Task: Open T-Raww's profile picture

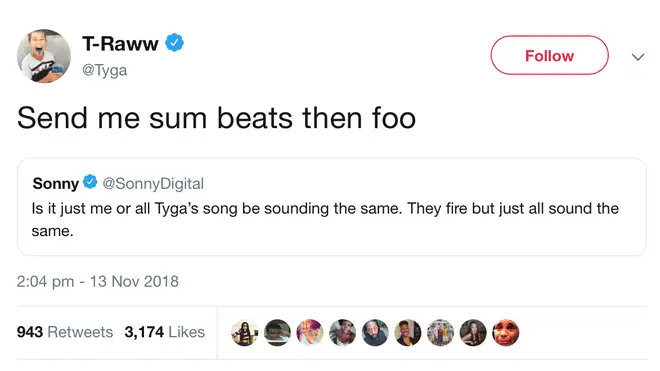Action: click(x=44, y=56)
